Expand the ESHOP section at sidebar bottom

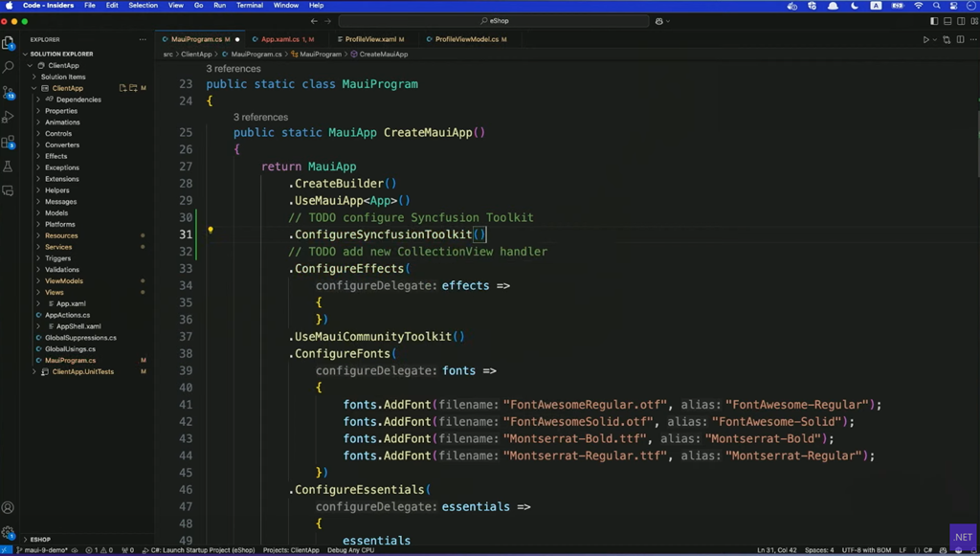point(40,540)
